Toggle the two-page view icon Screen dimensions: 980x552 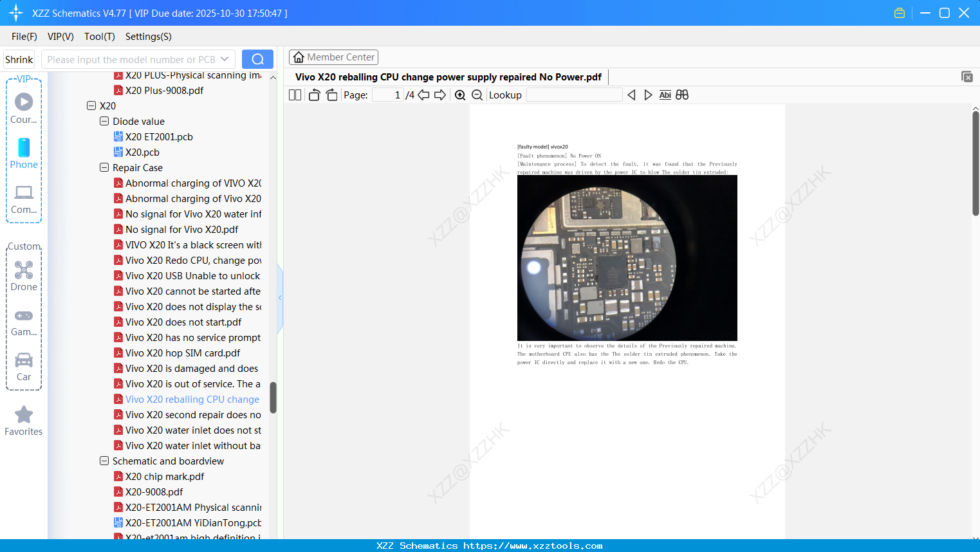point(295,95)
